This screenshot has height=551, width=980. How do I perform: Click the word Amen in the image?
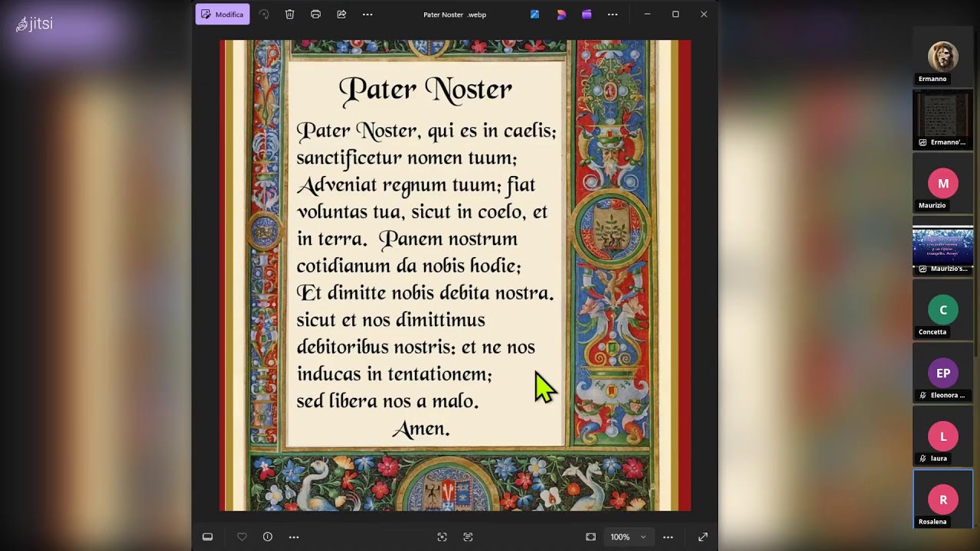[x=421, y=429]
